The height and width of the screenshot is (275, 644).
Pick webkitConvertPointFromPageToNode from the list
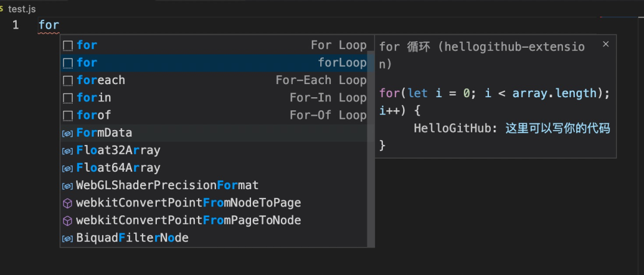point(188,221)
